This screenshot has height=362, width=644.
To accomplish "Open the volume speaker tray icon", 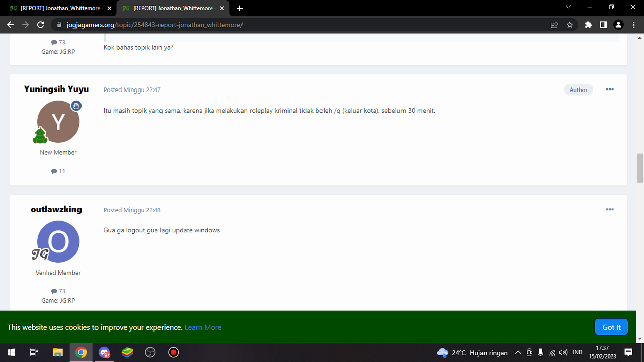I will tap(563, 353).
